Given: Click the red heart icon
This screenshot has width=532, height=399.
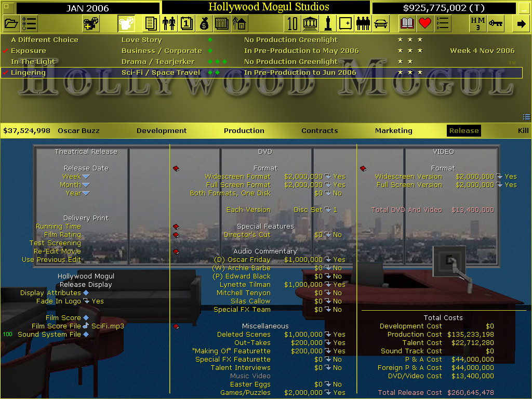Looking at the screenshot, I should click(425, 23).
